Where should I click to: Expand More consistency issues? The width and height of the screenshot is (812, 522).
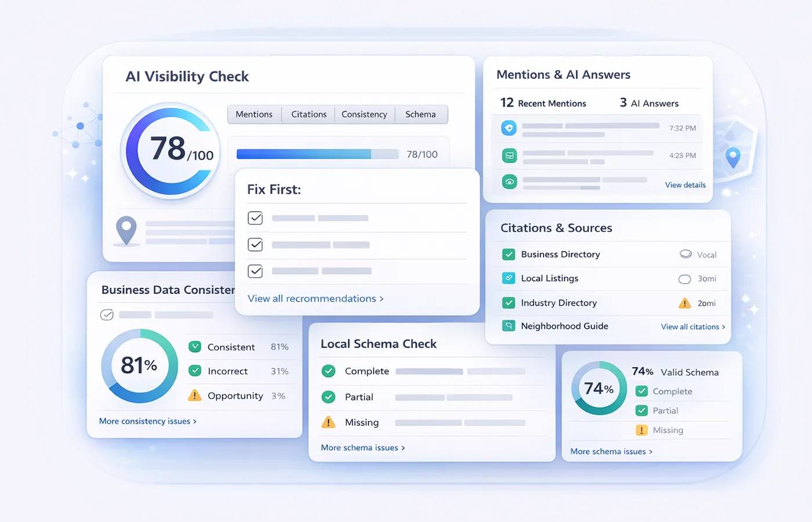148,421
